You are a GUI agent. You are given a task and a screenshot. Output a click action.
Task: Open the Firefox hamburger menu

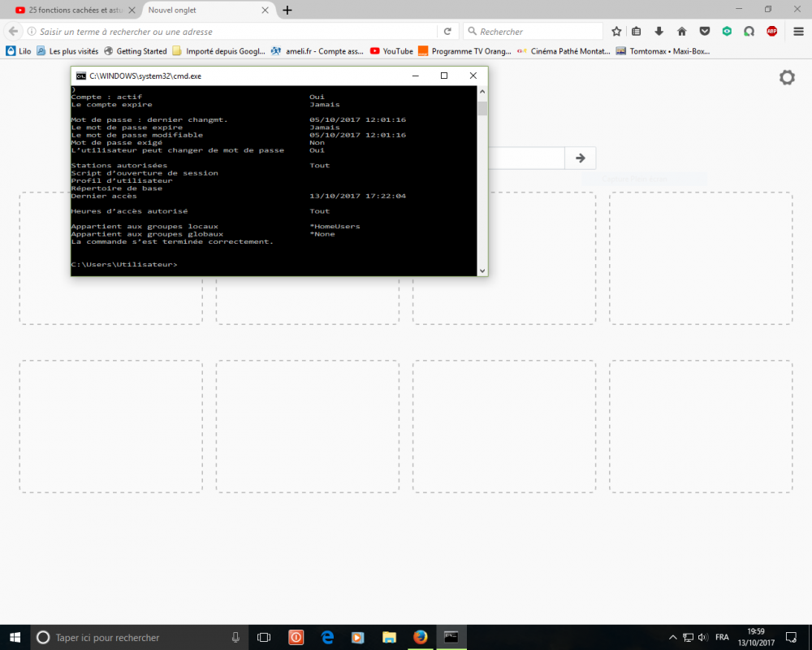[798, 32]
